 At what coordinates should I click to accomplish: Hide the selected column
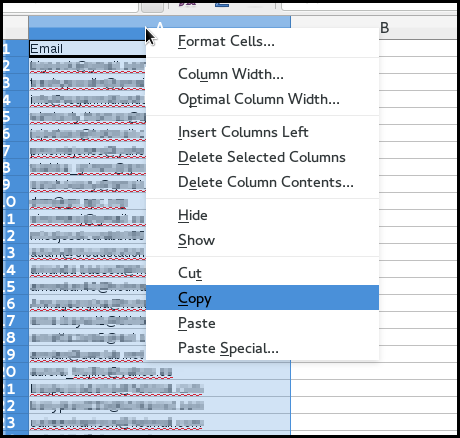coord(262,215)
